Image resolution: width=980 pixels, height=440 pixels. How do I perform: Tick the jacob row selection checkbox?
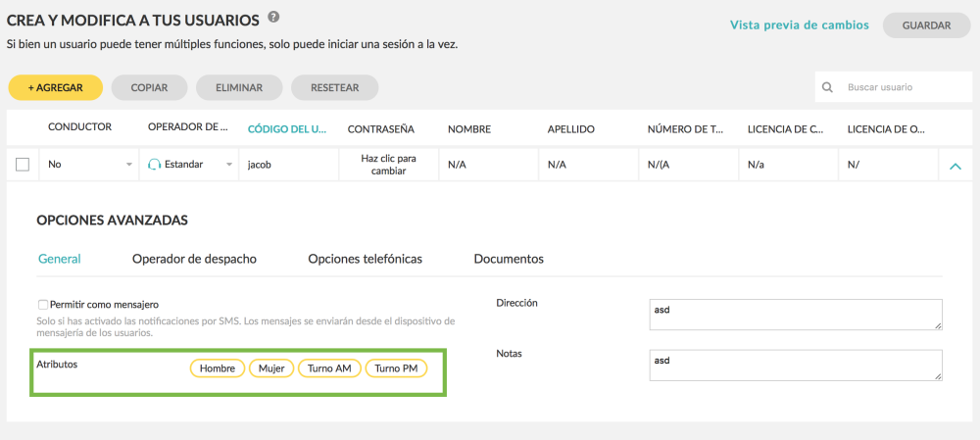coord(23,165)
